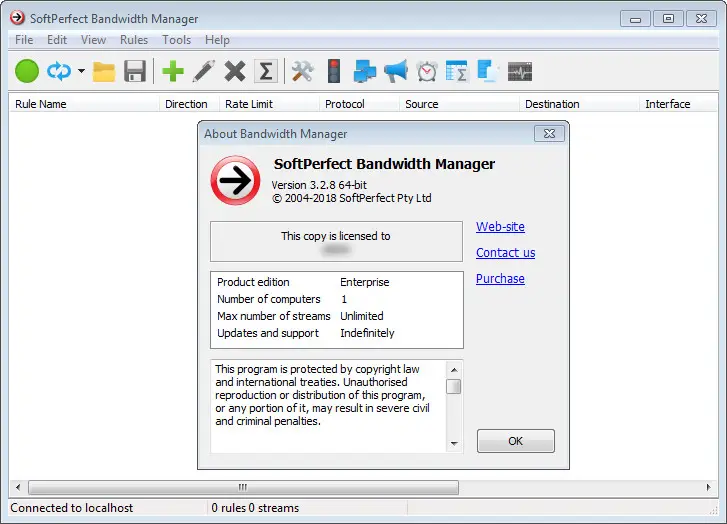Click the 'Indefinitely' updates value
The image size is (727, 524).
(x=367, y=333)
